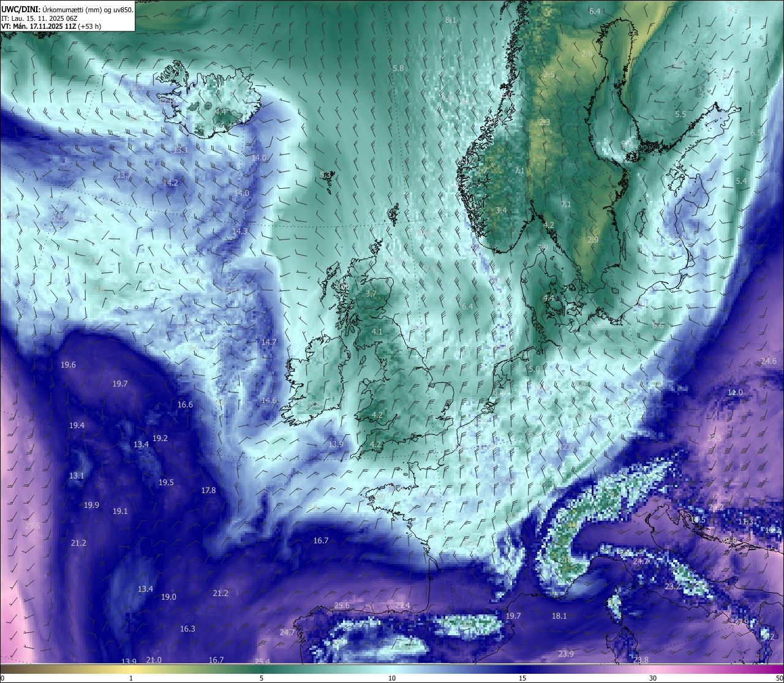The image size is (784, 683).
Task: Click the map value '2.3'
Action: [x=545, y=123]
